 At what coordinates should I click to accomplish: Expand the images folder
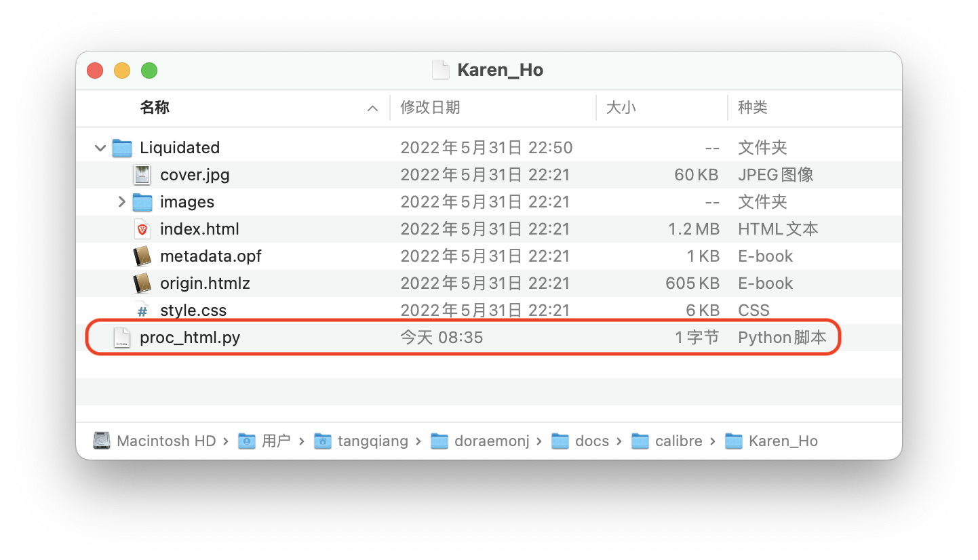pyautogui.click(x=121, y=201)
